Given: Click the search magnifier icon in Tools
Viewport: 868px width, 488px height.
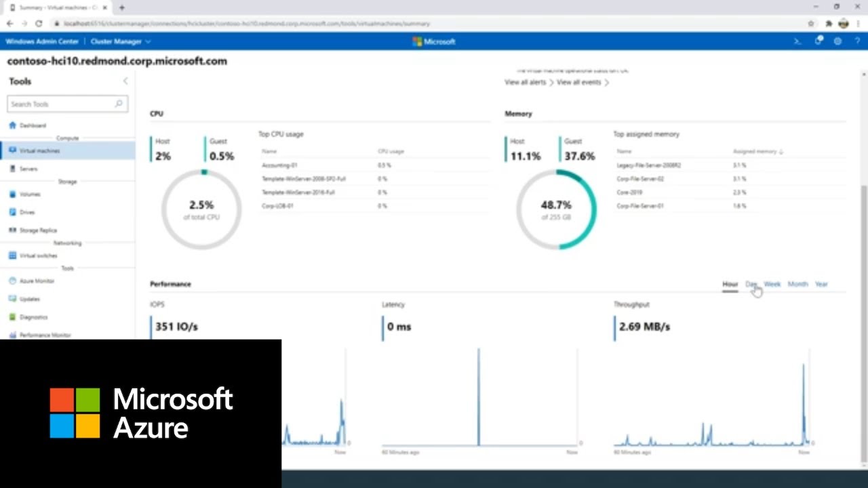Looking at the screenshot, I should click(x=119, y=104).
